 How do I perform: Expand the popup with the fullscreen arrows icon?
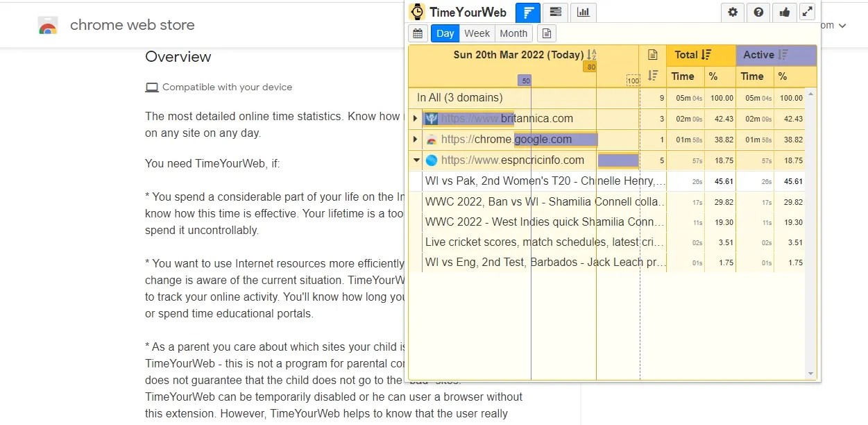click(x=807, y=12)
